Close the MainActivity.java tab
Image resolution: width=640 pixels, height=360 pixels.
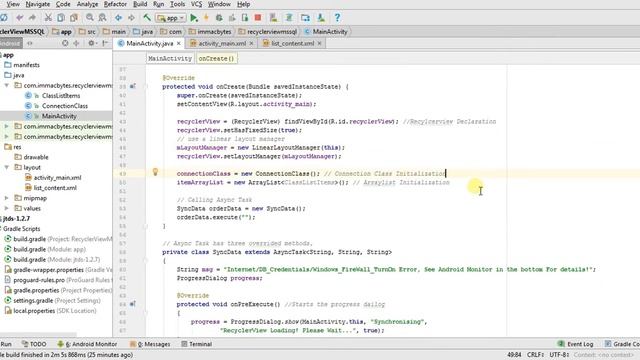click(179, 43)
